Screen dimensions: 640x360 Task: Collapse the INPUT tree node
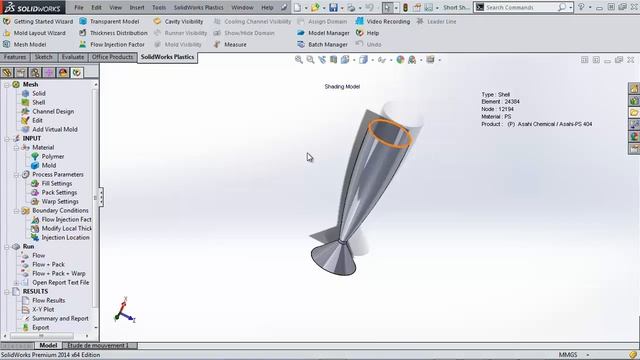[x=7, y=139]
